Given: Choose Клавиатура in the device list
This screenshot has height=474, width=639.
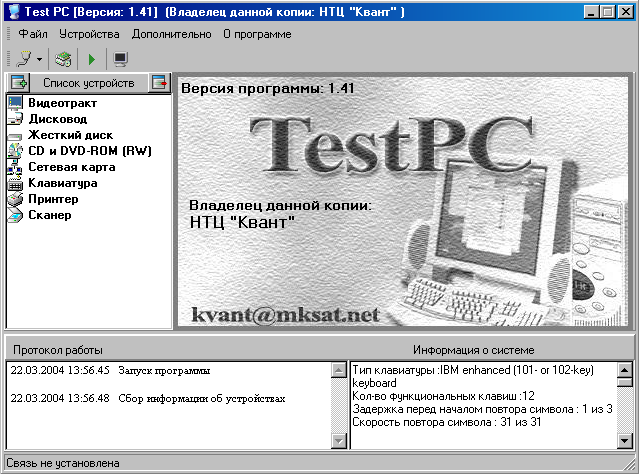Looking at the screenshot, I should pos(63,183).
